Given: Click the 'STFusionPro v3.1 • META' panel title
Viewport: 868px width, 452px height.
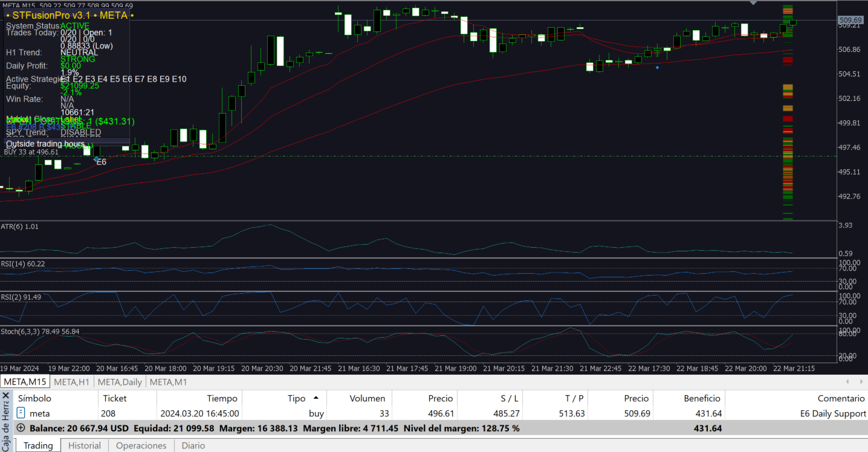Looking at the screenshot, I should point(70,15).
